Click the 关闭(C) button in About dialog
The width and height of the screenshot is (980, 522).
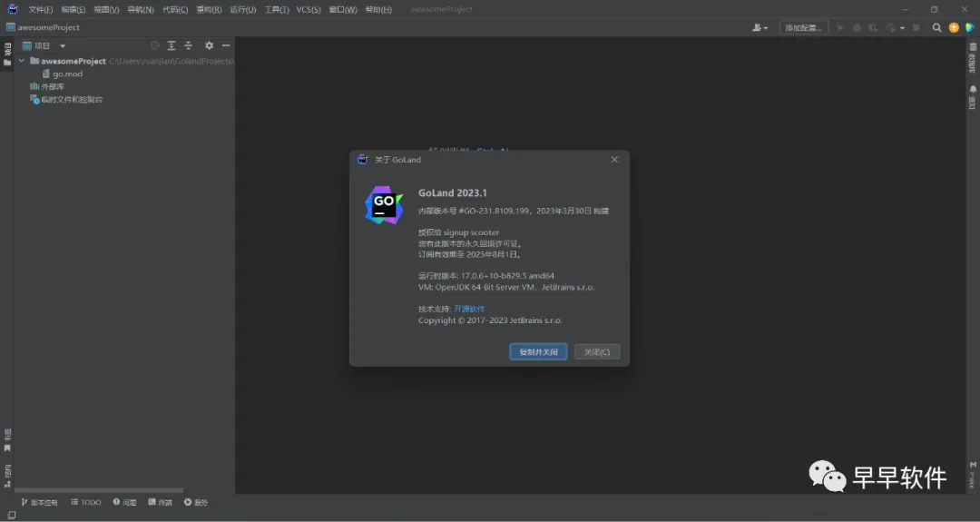pos(597,352)
